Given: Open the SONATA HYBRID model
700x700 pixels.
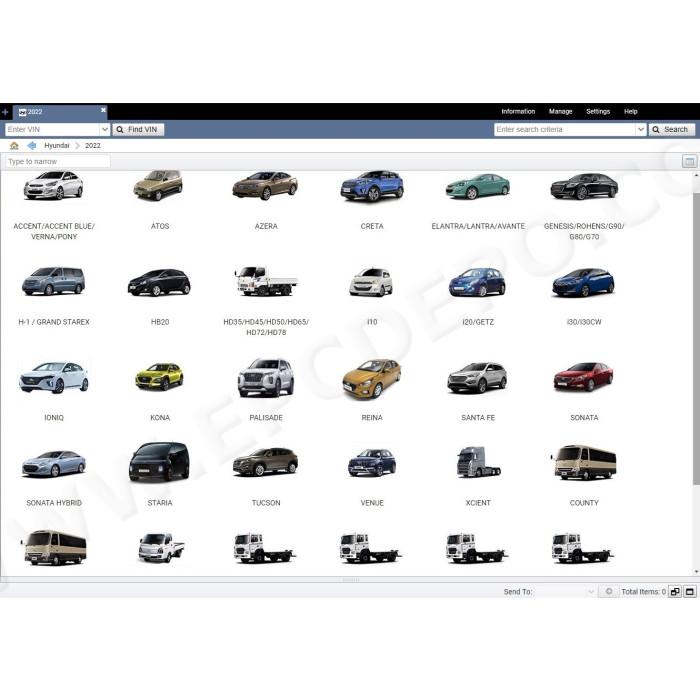Looking at the screenshot, I should (54, 478).
